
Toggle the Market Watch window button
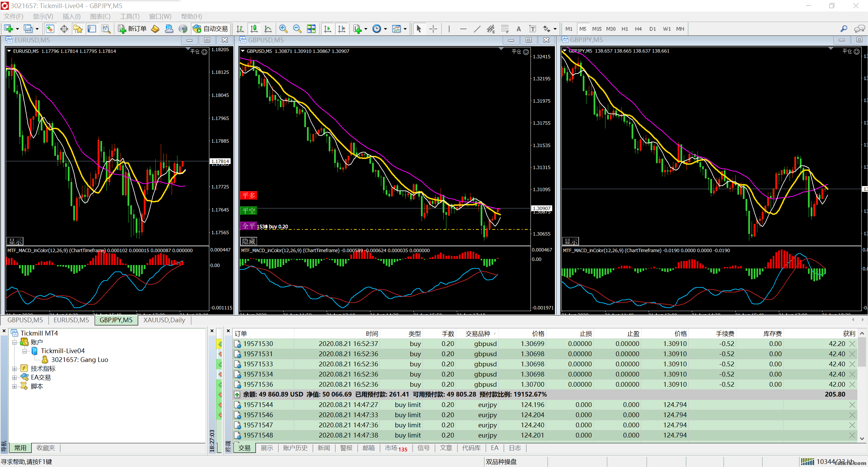point(50,29)
